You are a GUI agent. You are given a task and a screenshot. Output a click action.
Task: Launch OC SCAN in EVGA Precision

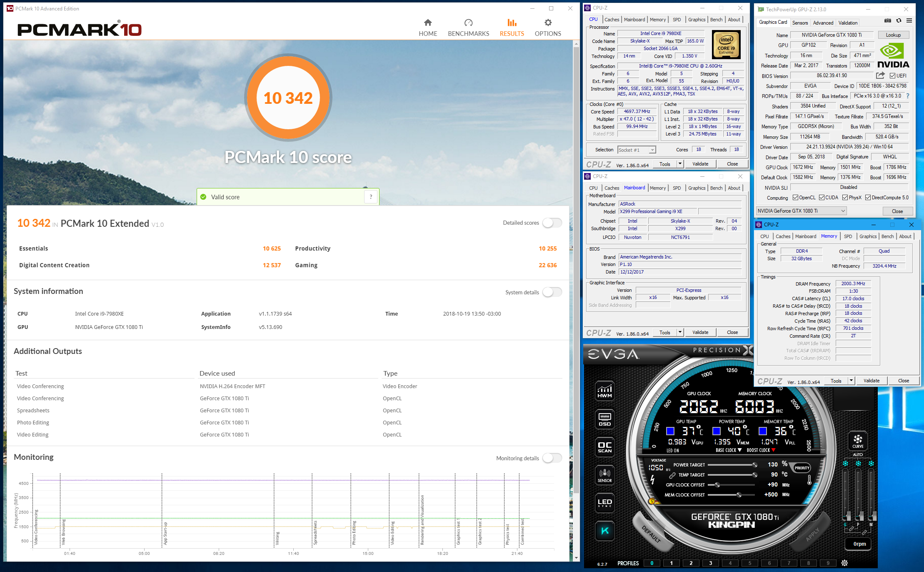click(x=604, y=447)
